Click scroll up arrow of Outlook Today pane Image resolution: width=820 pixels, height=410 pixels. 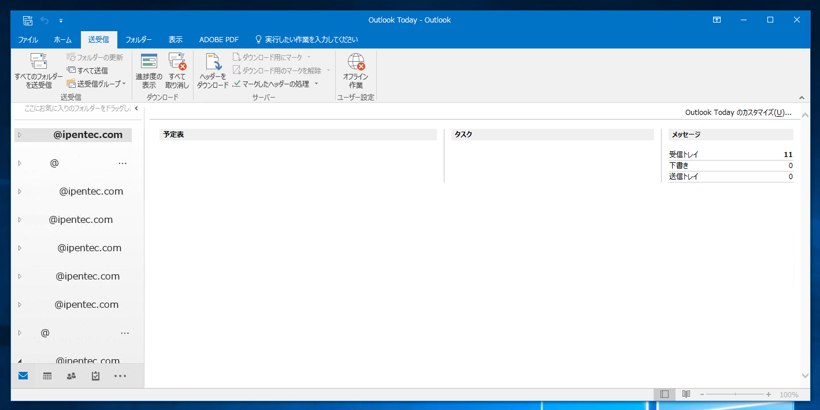pyautogui.click(x=805, y=113)
